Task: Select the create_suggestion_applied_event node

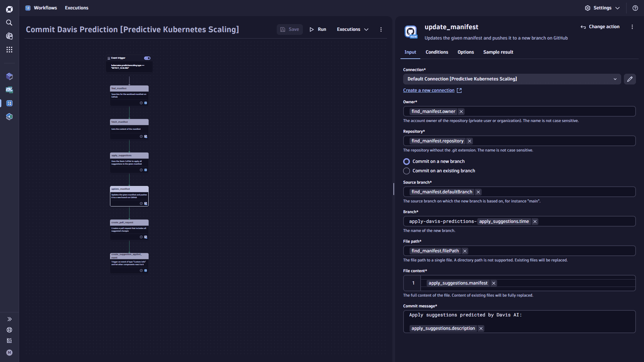Action: click(129, 263)
